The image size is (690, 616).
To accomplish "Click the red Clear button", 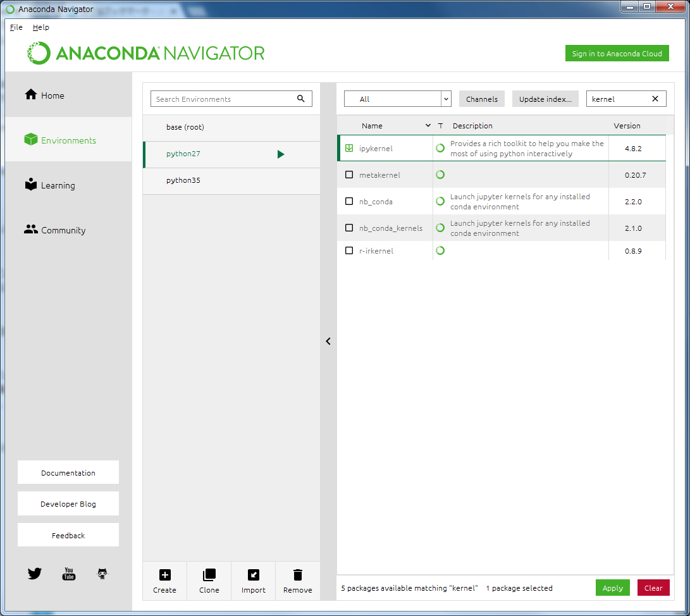I will point(653,588).
